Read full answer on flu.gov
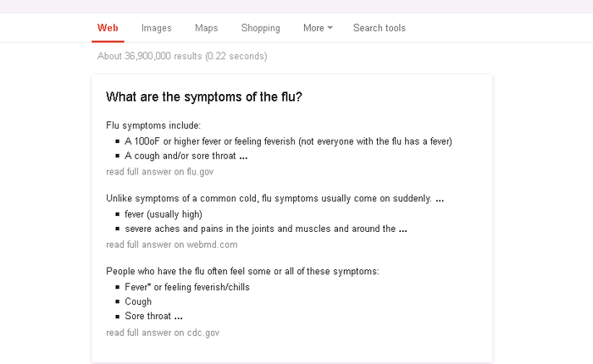The image size is (593, 364). pyautogui.click(x=159, y=172)
